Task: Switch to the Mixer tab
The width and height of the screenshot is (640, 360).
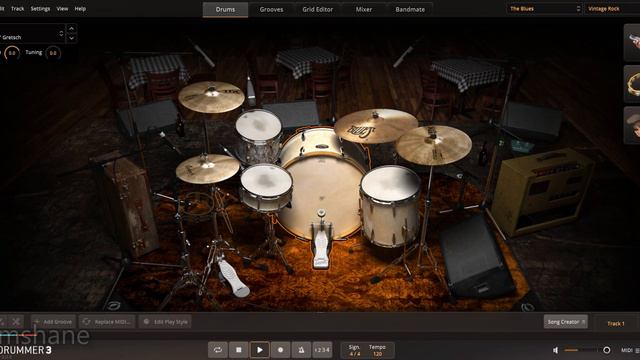Action: tap(364, 9)
